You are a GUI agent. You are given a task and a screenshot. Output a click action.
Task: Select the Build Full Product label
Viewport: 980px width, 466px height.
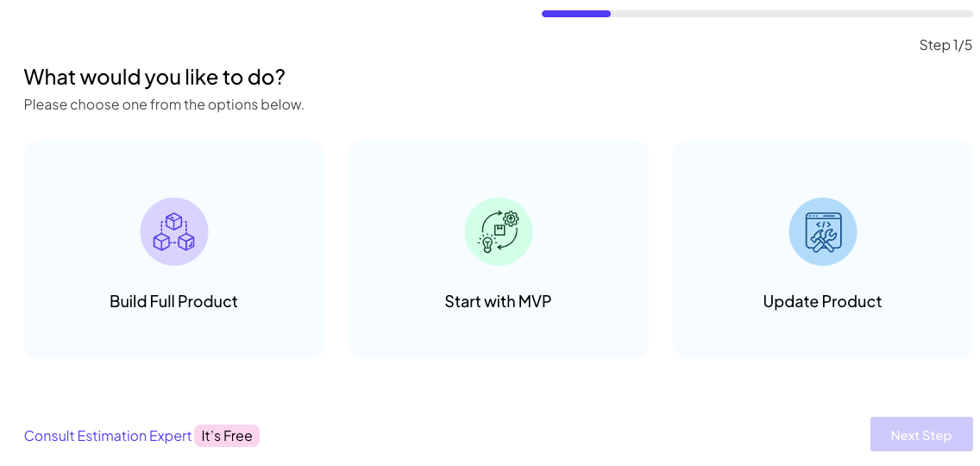coord(173,301)
